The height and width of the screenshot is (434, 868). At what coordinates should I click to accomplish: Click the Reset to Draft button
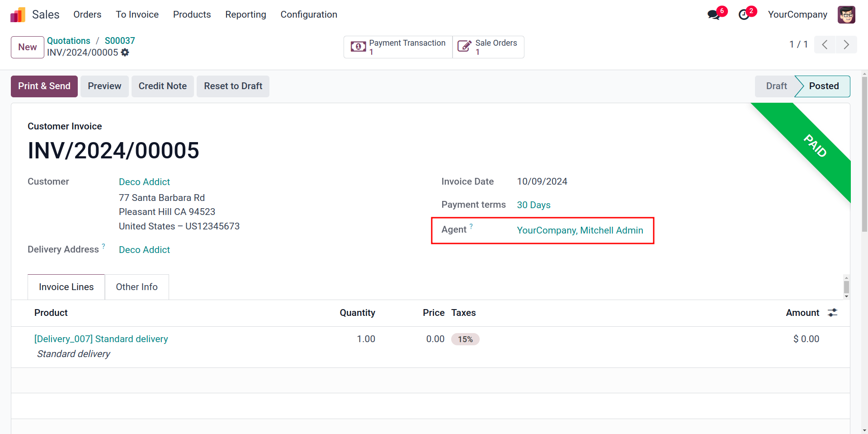click(x=233, y=86)
